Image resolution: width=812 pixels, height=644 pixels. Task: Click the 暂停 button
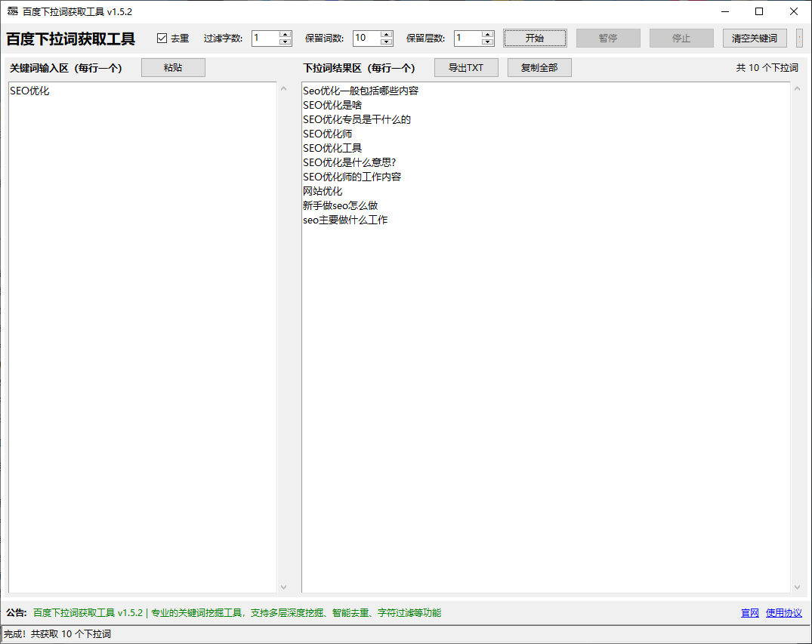point(609,39)
